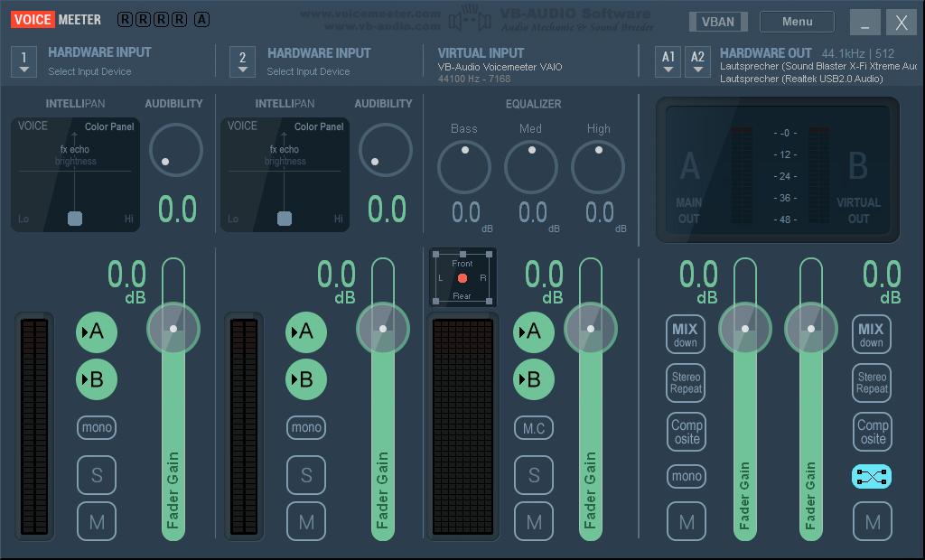This screenshot has height=560, width=925.
Task: Toggle B bus routing on Virtual Input
Action: coord(534,379)
